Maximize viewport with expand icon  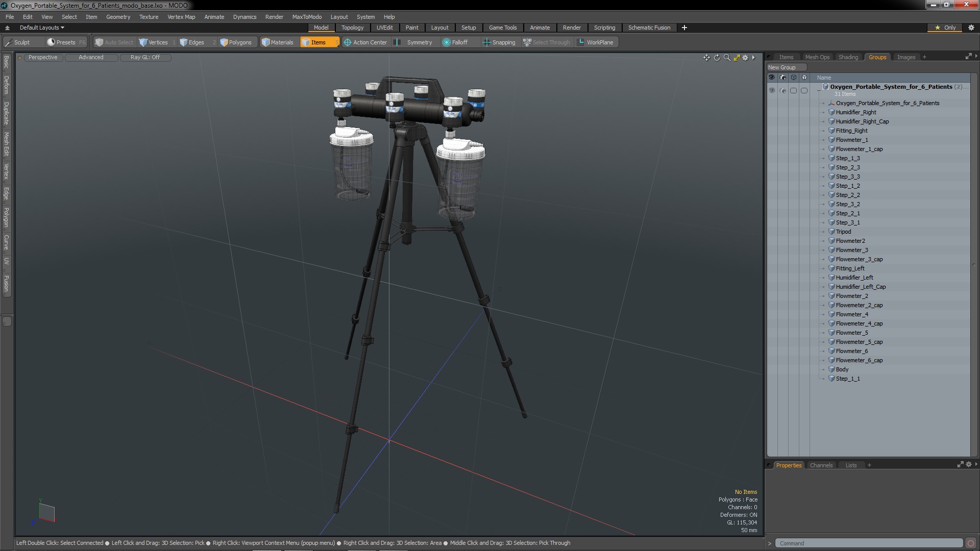(737, 58)
